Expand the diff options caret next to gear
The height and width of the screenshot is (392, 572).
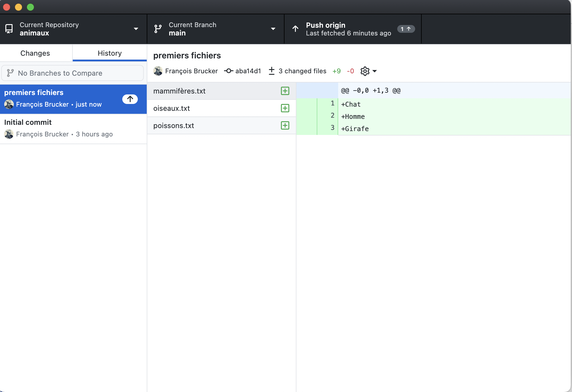(375, 71)
